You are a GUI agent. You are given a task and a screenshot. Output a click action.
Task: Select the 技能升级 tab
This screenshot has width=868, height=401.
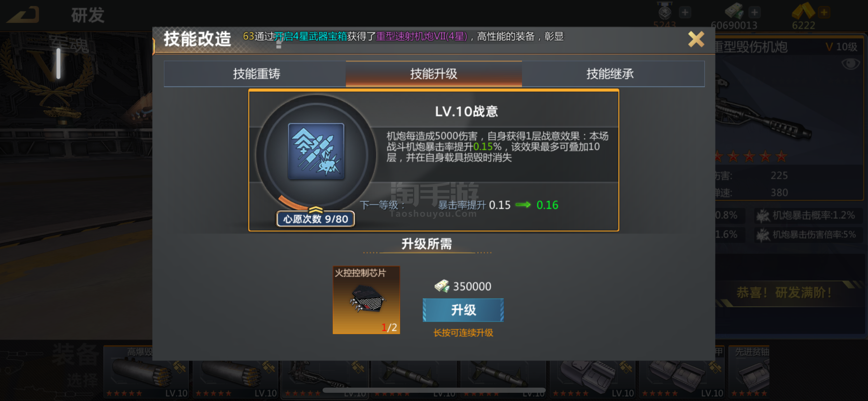tap(434, 74)
